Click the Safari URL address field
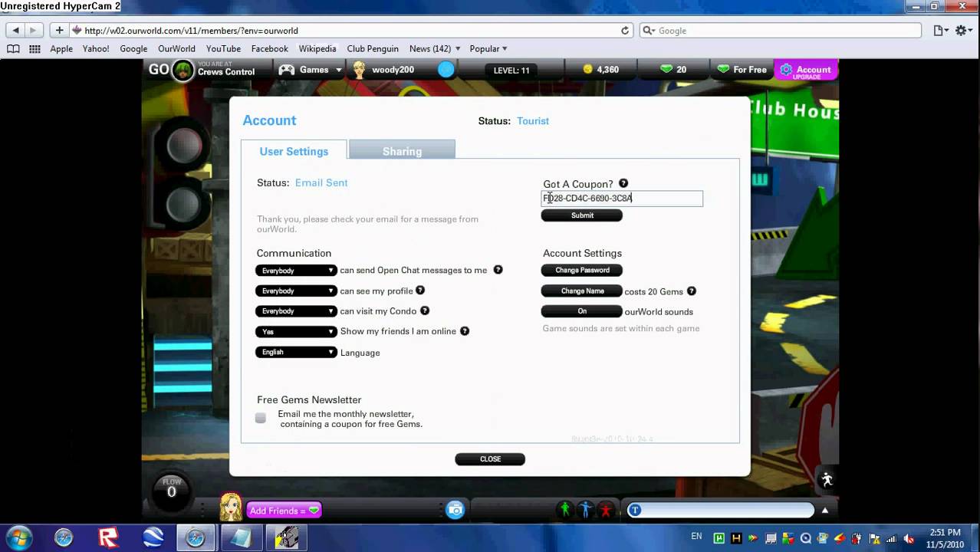980x552 pixels. (x=351, y=31)
